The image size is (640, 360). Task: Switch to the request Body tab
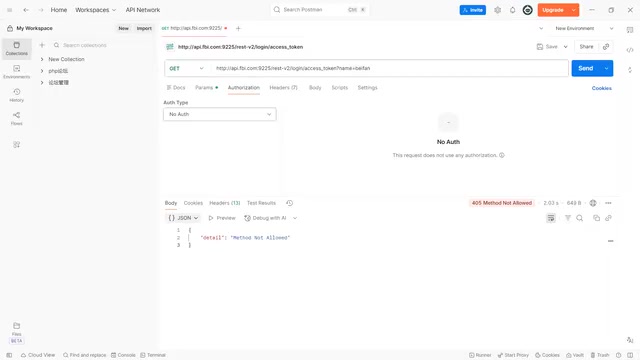tap(315, 87)
